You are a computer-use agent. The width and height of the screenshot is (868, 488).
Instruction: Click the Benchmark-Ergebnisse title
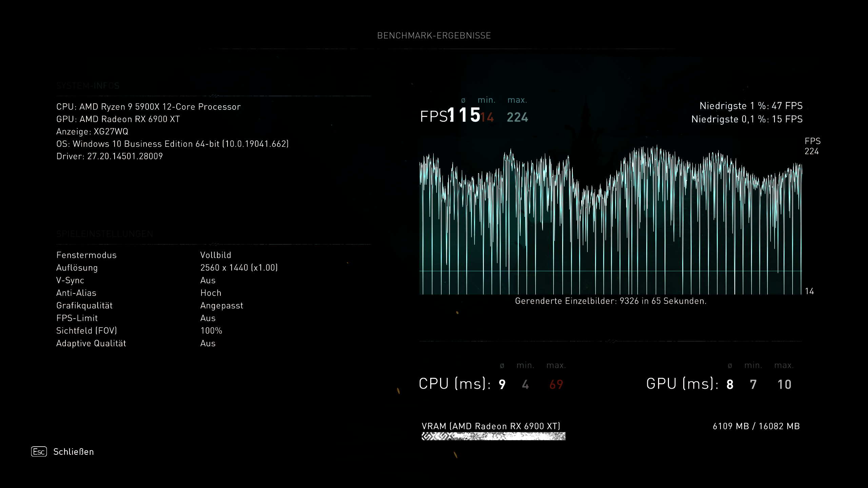(434, 36)
